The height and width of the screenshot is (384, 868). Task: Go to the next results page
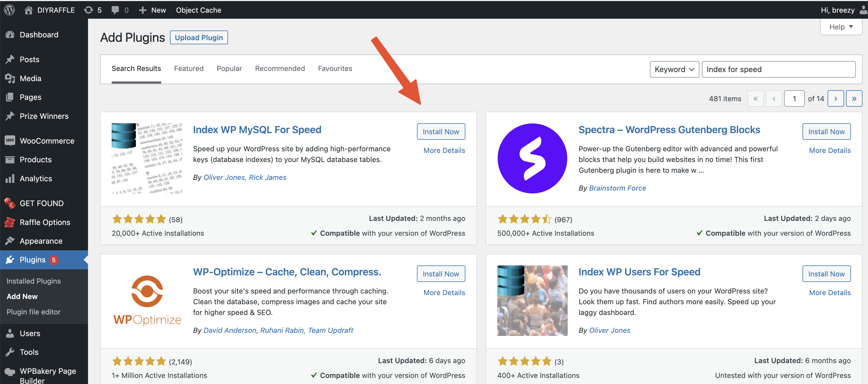pyautogui.click(x=835, y=99)
